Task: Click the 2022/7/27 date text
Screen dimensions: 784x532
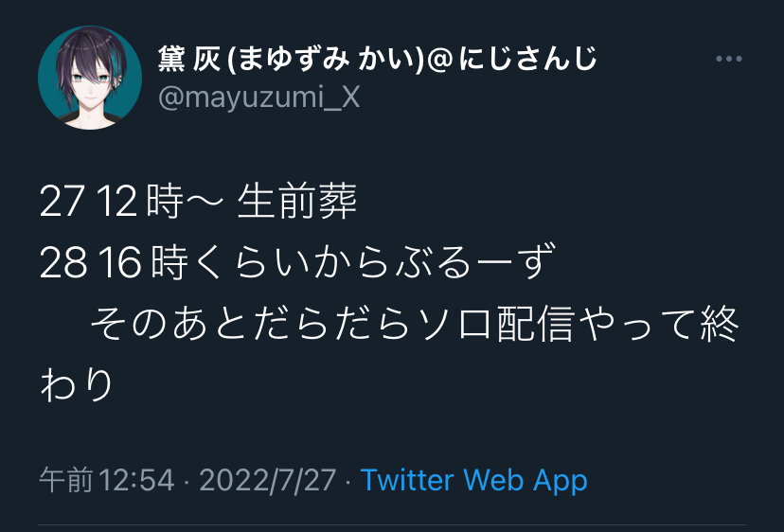Action: (x=268, y=481)
